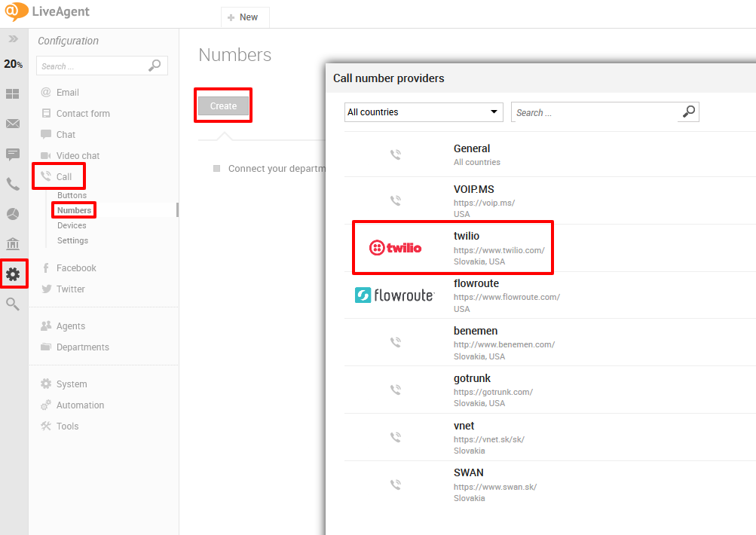Select Numbers under Call menu
Screen dimensions: 756x535
74,210
